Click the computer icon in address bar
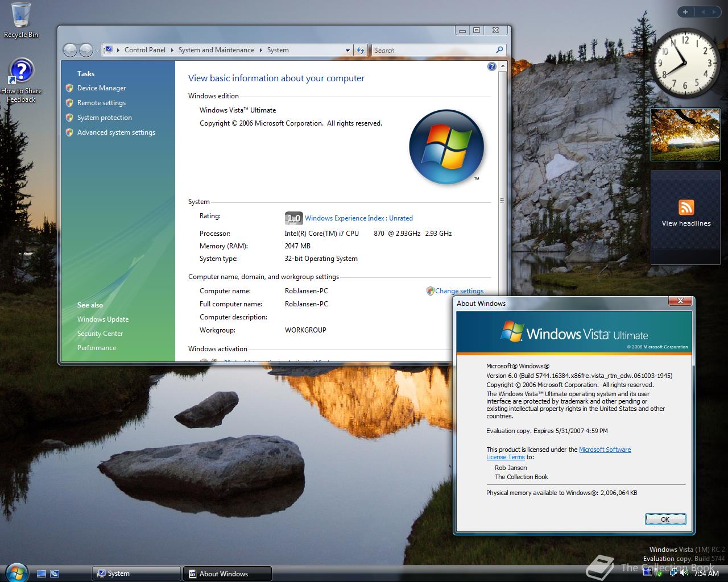Image resolution: width=728 pixels, height=582 pixels. click(x=109, y=50)
